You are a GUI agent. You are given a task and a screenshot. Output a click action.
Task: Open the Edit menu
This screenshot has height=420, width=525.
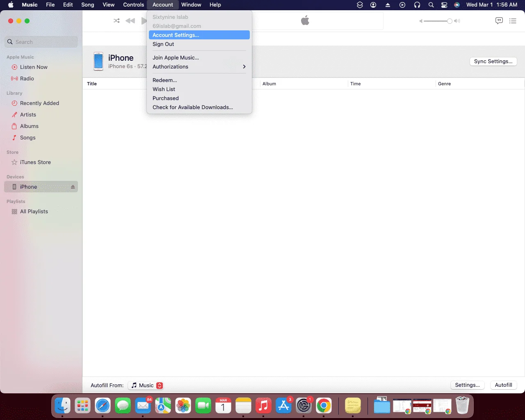(x=68, y=5)
